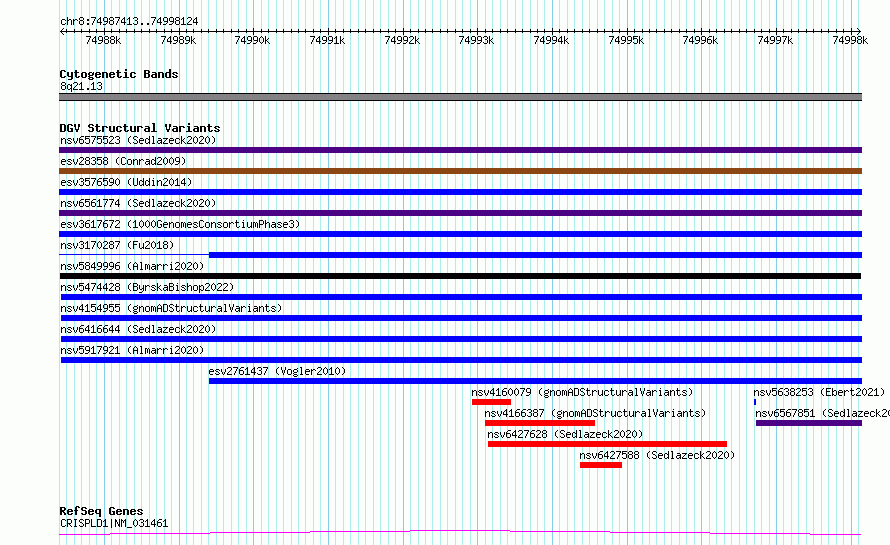The image size is (890, 545).
Task: Select the magenta CRISPLD1 gene track line
Action: pyautogui.click(x=460, y=533)
